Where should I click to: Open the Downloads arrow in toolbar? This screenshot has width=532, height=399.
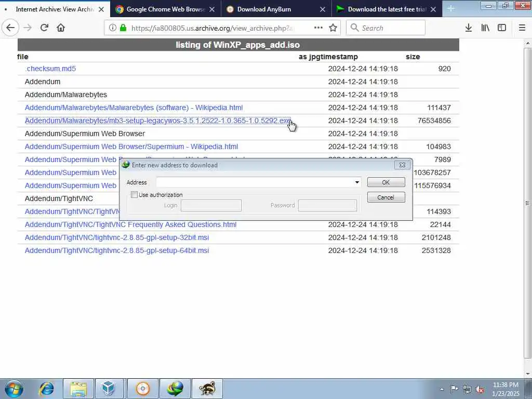click(469, 28)
